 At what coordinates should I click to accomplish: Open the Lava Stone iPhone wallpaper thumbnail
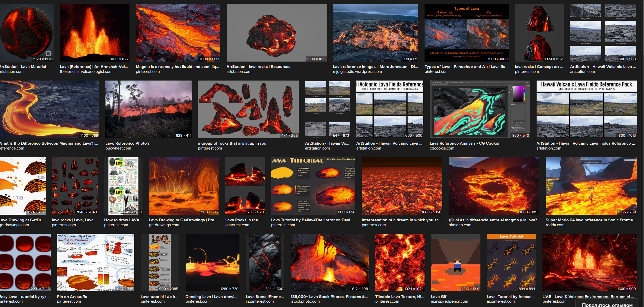[265, 262]
